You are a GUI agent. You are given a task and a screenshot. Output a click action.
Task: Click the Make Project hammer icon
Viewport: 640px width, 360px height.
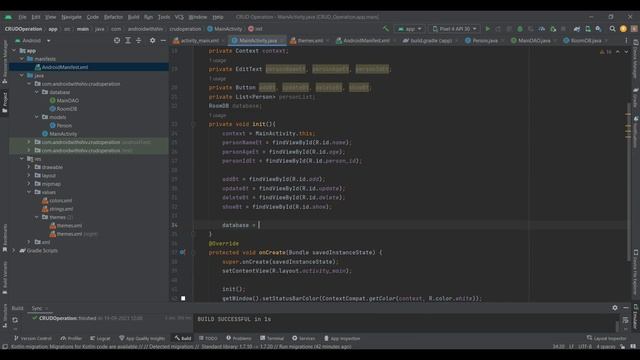(x=386, y=29)
